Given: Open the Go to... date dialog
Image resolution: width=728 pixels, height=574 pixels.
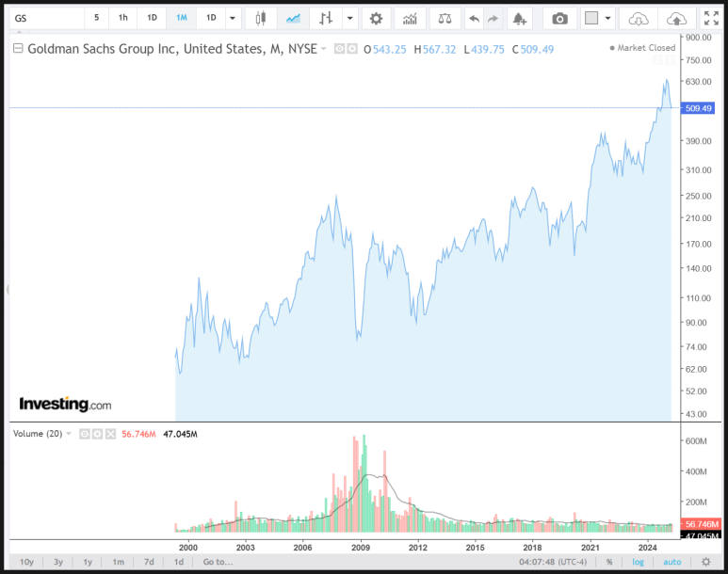Looking at the screenshot, I should coord(218,562).
